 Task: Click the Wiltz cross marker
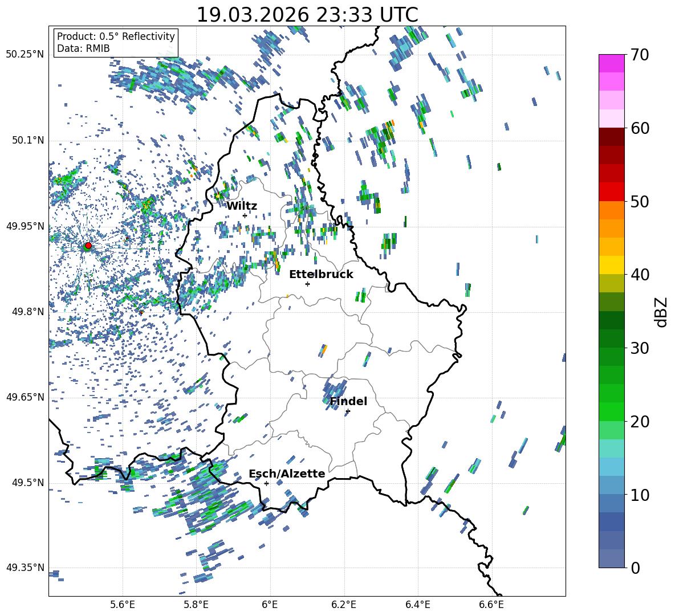coord(245,215)
